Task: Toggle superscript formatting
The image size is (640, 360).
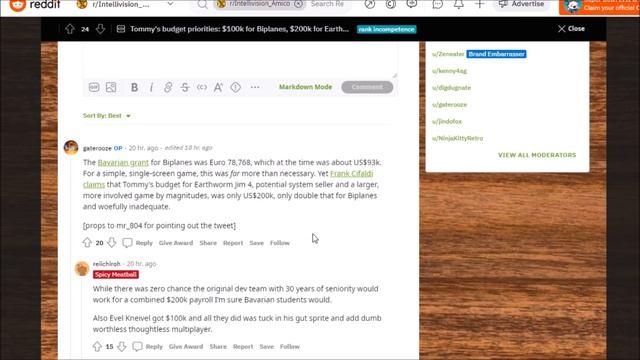Action: 218,87
